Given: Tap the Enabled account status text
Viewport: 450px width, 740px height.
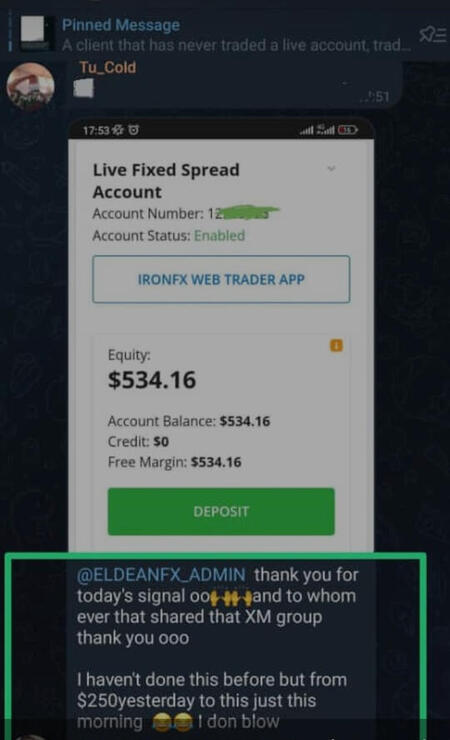Looking at the screenshot, I should click(x=219, y=235).
